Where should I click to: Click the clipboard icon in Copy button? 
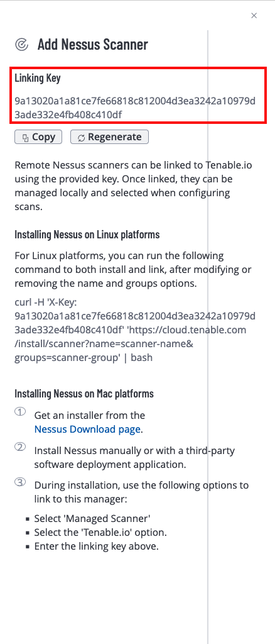click(x=25, y=138)
